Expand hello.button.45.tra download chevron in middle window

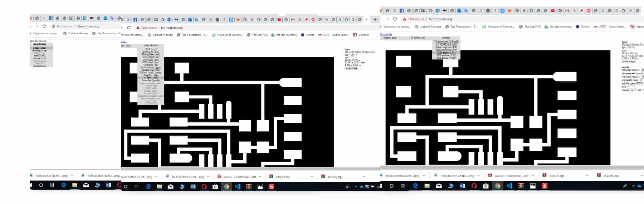tap(208, 177)
